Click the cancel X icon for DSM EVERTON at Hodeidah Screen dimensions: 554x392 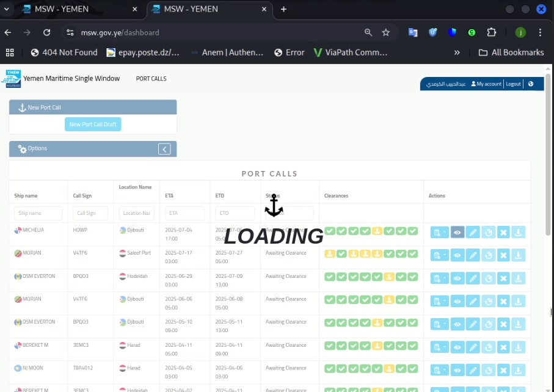pyautogui.click(x=503, y=278)
